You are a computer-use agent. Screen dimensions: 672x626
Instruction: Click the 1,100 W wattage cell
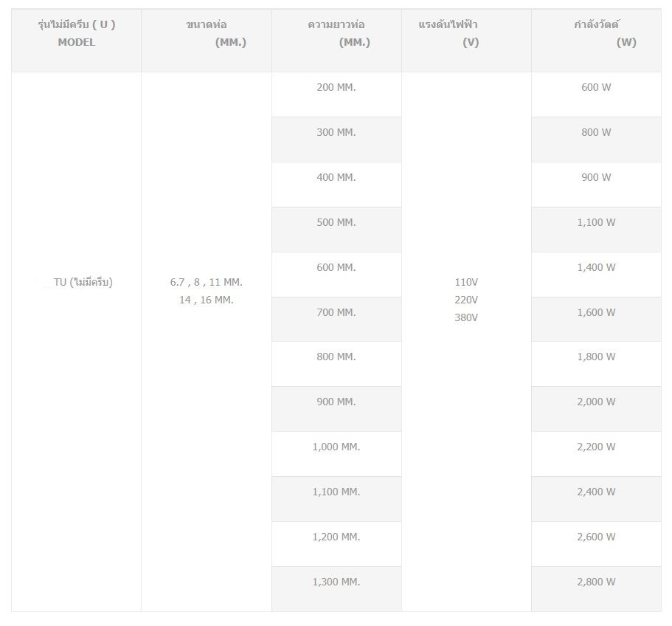(596, 230)
